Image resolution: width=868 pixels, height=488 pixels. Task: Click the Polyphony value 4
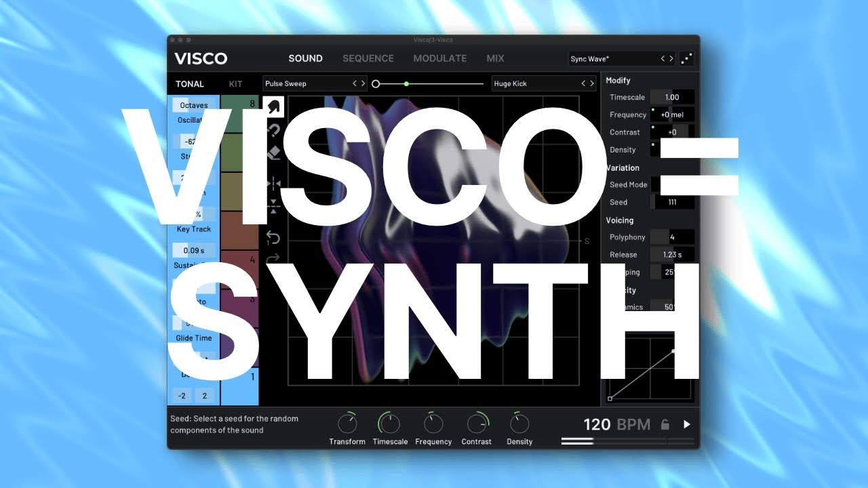pos(672,237)
